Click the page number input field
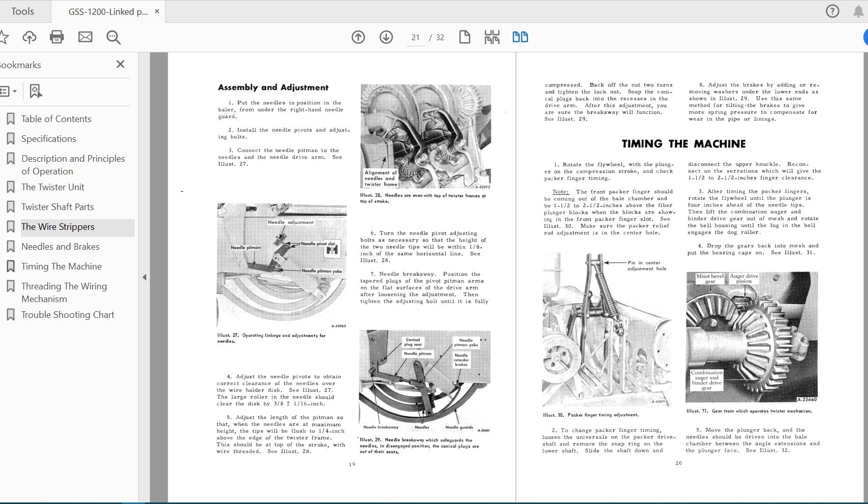 click(416, 38)
